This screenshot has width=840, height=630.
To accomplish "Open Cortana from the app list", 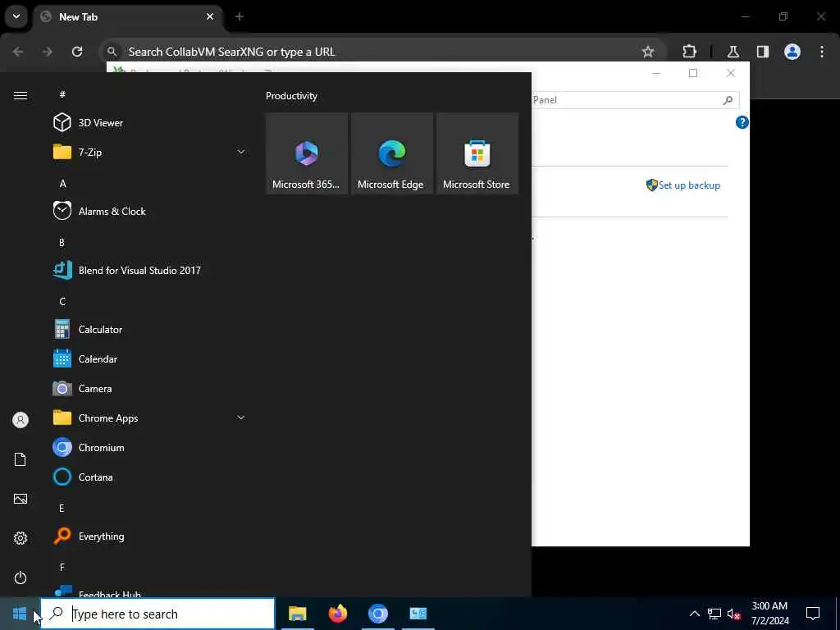I will [x=149, y=477].
